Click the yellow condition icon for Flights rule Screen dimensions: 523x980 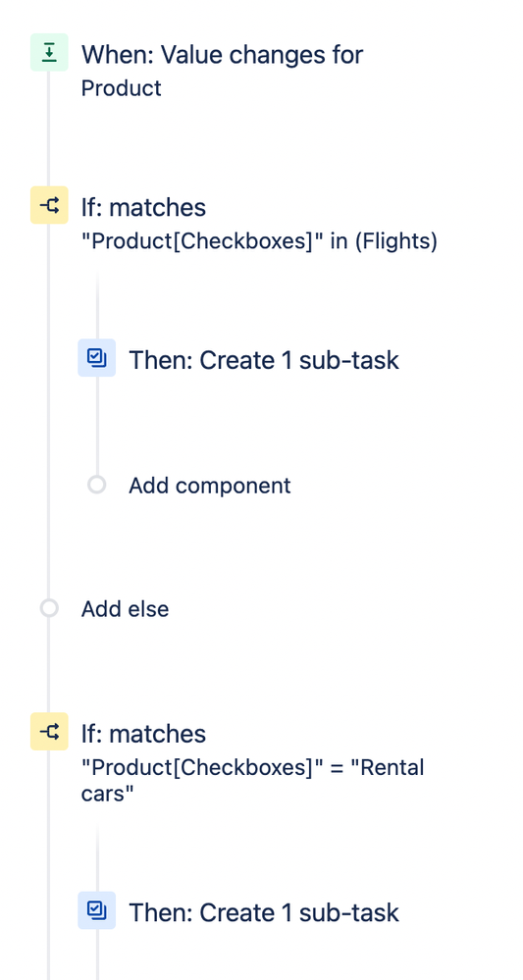(49, 205)
